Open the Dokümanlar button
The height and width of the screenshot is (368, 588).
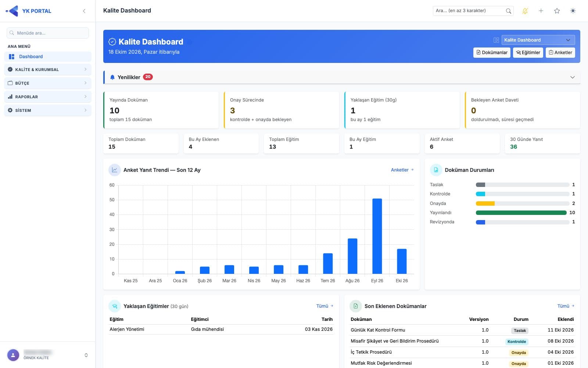[x=492, y=53]
